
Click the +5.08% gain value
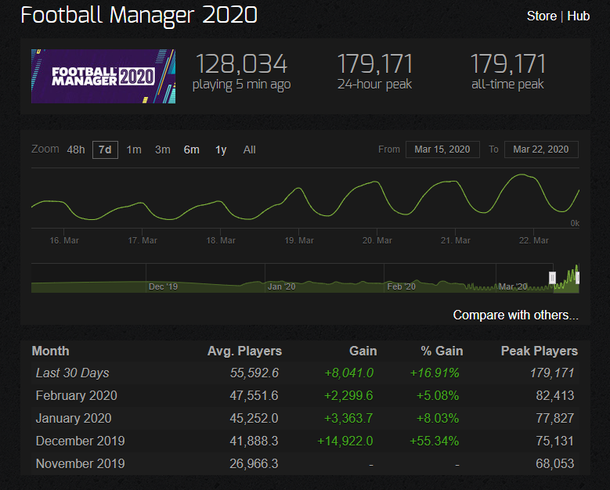point(438,396)
